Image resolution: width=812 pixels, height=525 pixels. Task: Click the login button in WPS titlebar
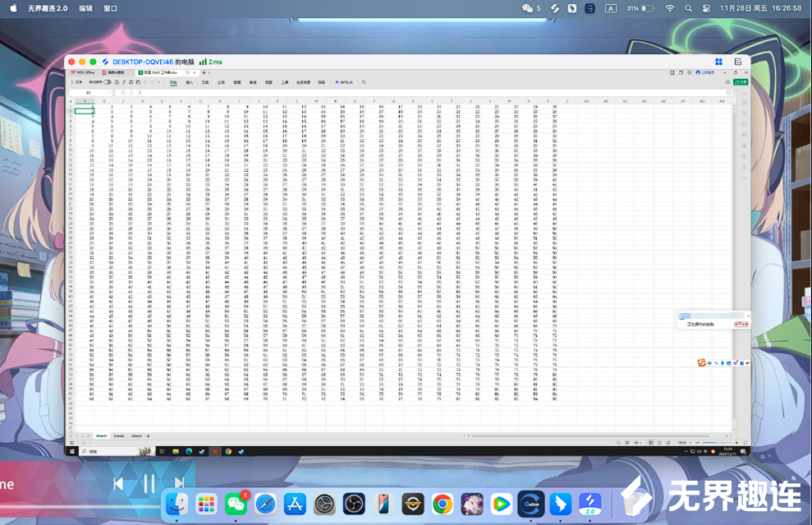click(704, 72)
